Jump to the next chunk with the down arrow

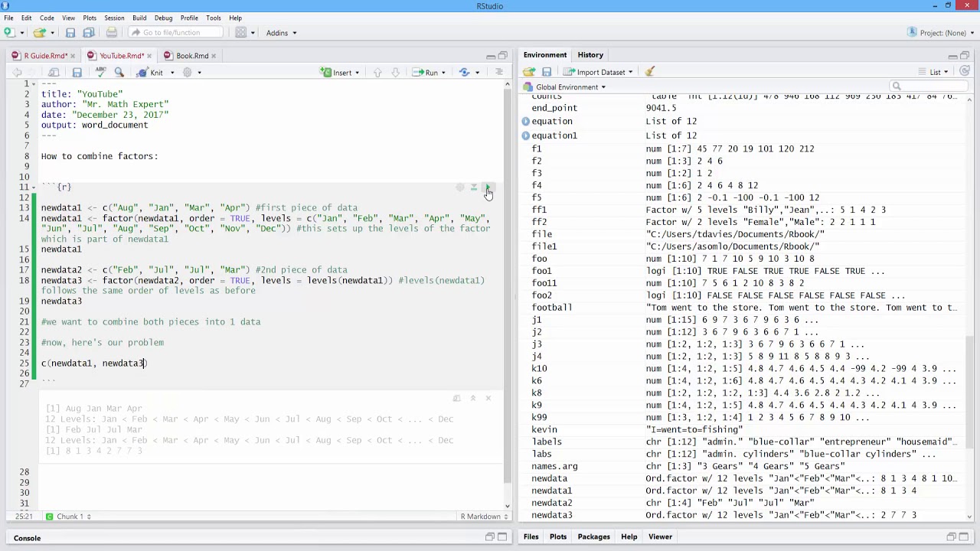pos(395,73)
